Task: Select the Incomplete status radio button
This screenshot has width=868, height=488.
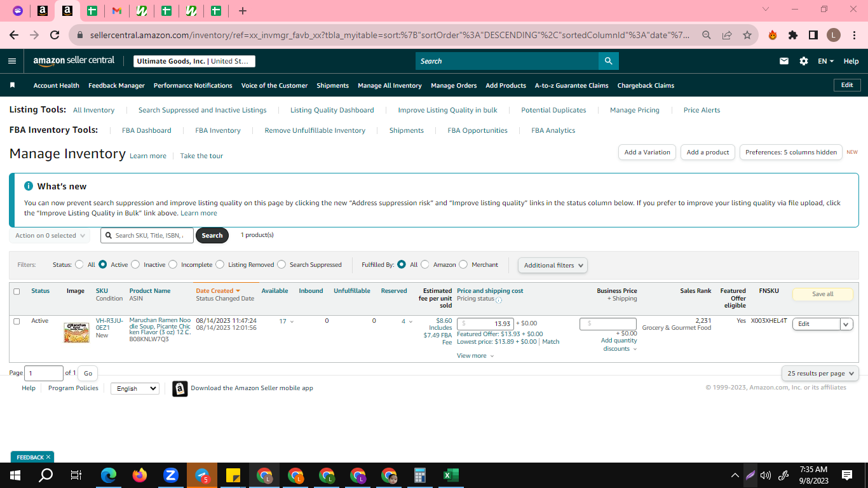Action: [173, 264]
